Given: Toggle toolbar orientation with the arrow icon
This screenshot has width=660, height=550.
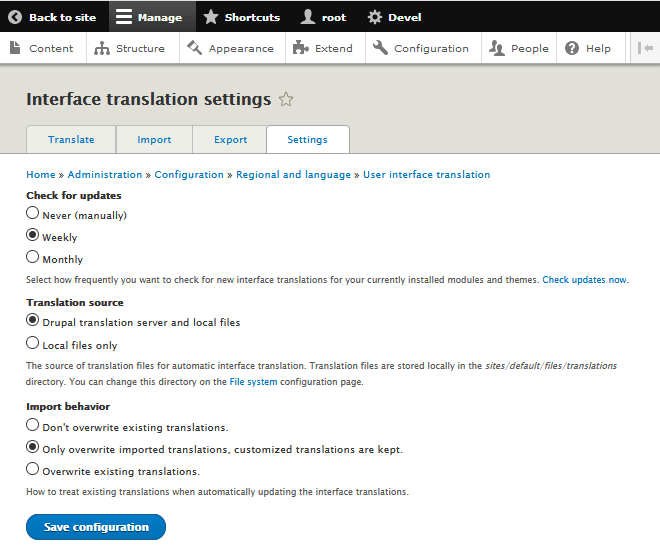Looking at the screenshot, I should 645,48.
